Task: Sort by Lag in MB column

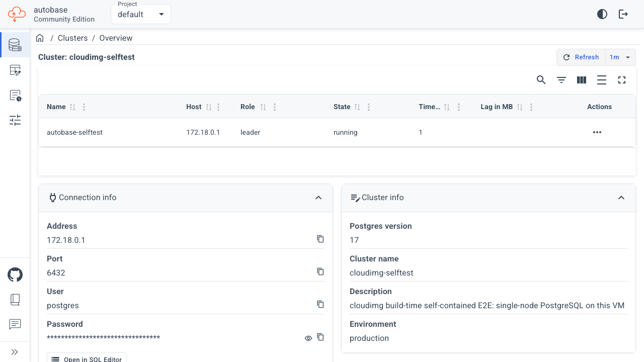Action: 520,107
